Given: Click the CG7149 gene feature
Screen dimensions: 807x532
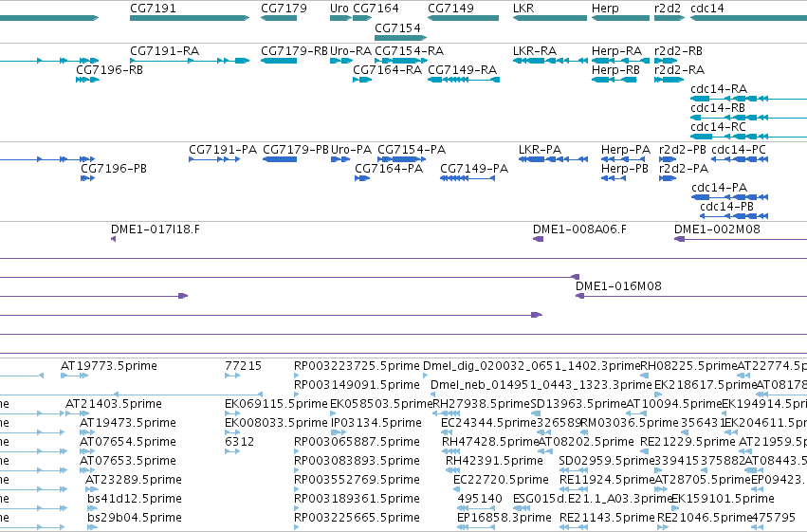Looking at the screenshot, I should click(463, 18).
